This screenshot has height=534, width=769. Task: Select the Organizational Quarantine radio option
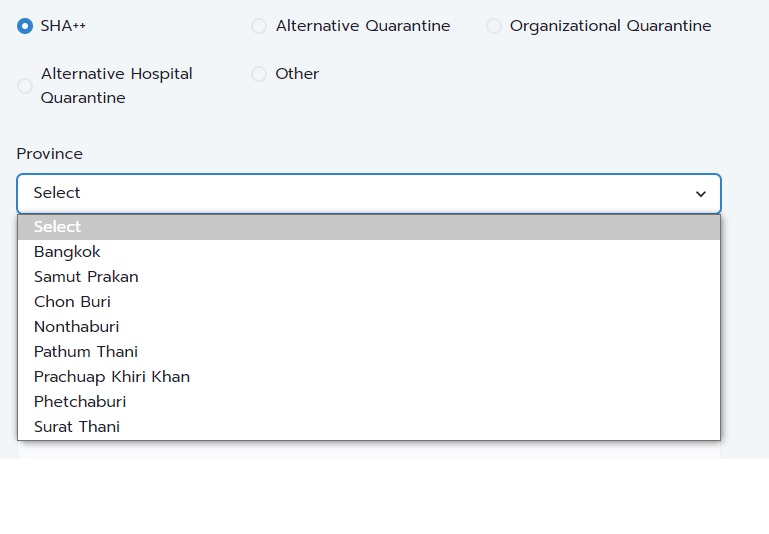494,26
